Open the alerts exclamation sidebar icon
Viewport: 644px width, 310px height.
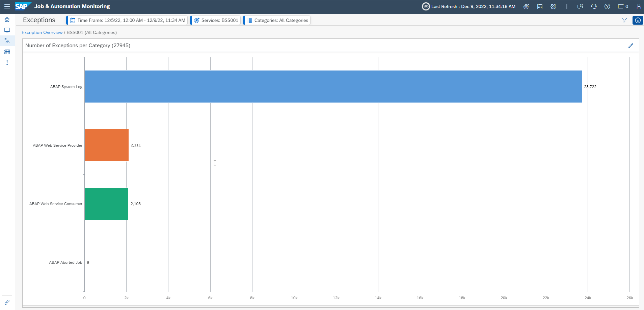7,63
